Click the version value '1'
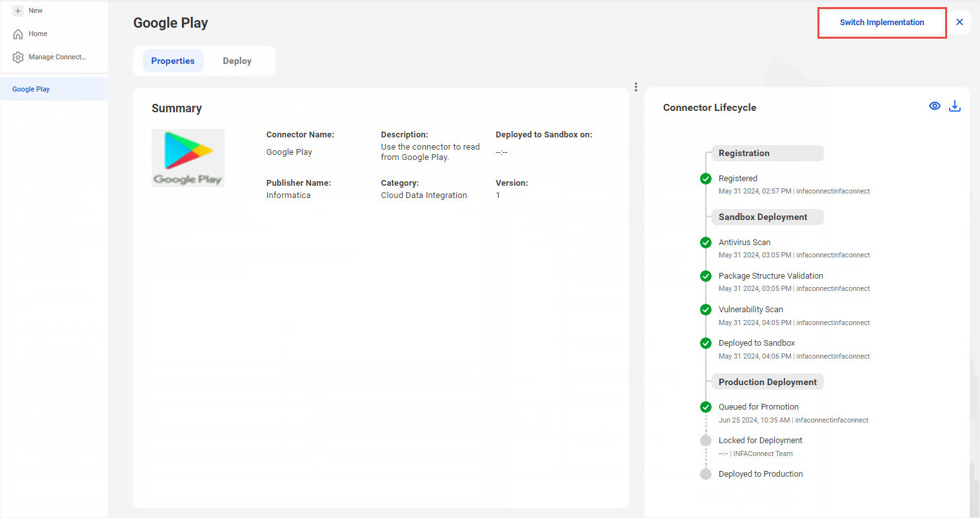This screenshot has height=518, width=980. [498, 195]
